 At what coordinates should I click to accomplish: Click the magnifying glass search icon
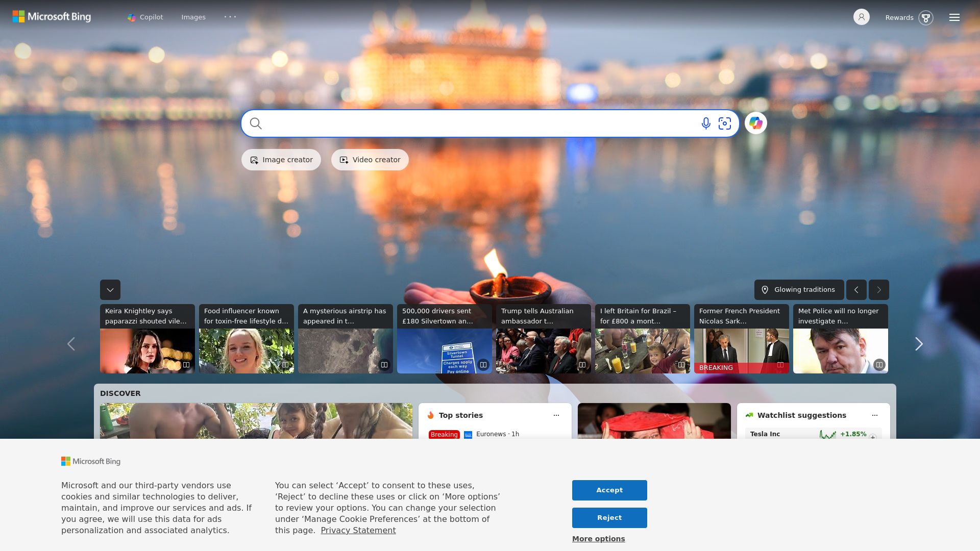(x=256, y=123)
